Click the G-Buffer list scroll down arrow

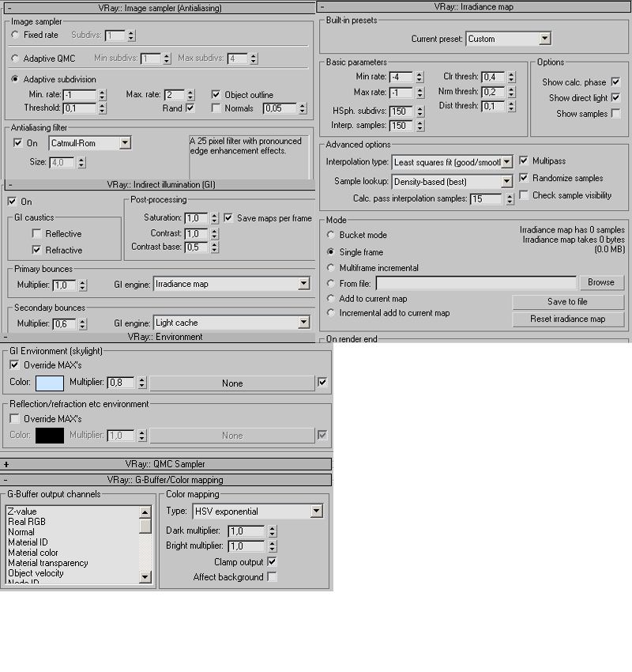pos(145,577)
